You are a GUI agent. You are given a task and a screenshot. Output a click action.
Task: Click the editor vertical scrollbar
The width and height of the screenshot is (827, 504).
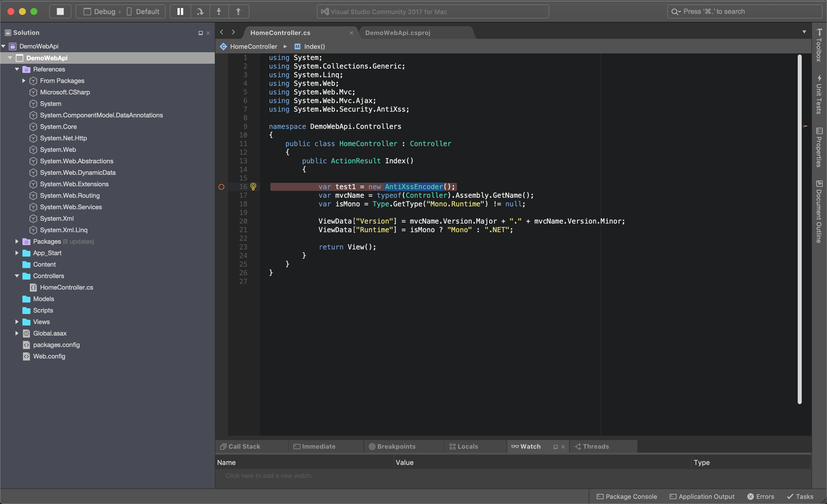799,229
